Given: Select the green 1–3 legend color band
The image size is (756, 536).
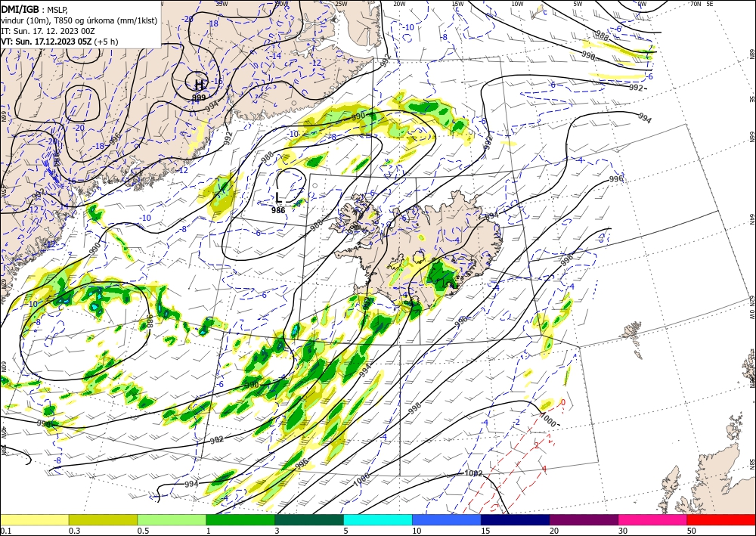Looking at the screenshot, I should [240, 519].
